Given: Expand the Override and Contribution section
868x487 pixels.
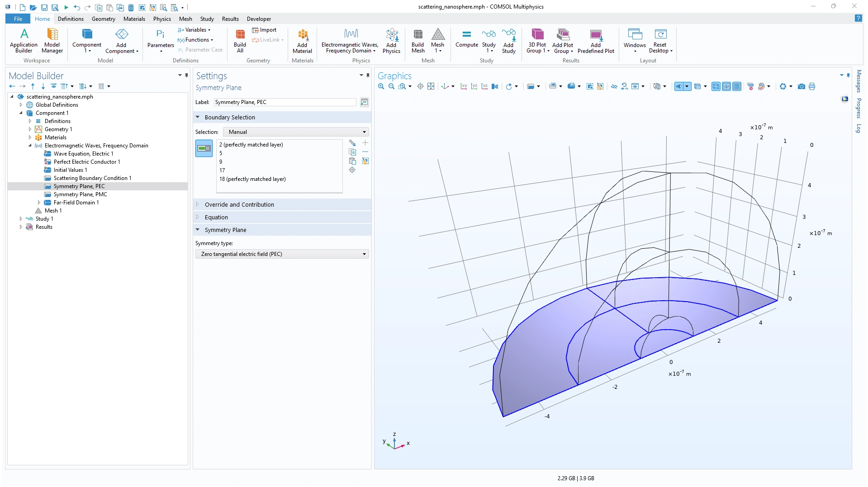Looking at the screenshot, I should coord(239,204).
